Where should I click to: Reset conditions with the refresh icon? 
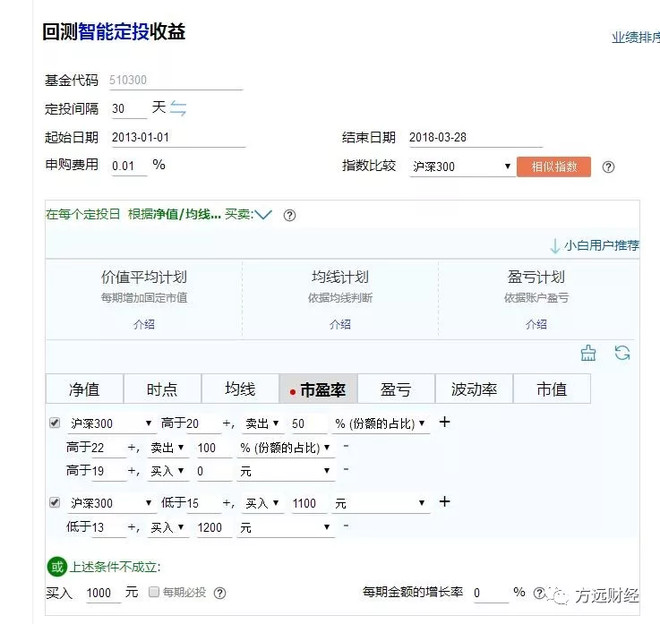622,353
